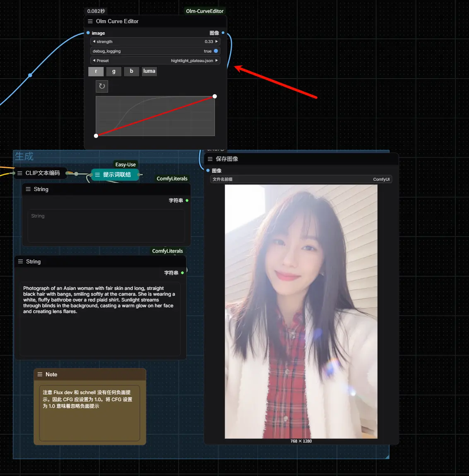Click the 保存图像 node menu icon
The height and width of the screenshot is (476, 469).
click(210, 159)
